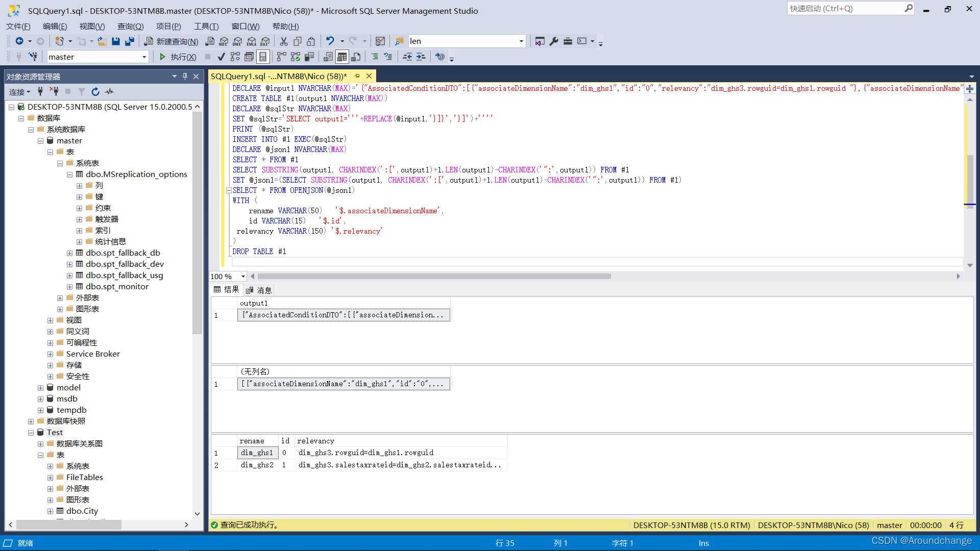Switch to the 消息 messages tab
The height and width of the screenshot is (551, 980).
pos(259,290)
